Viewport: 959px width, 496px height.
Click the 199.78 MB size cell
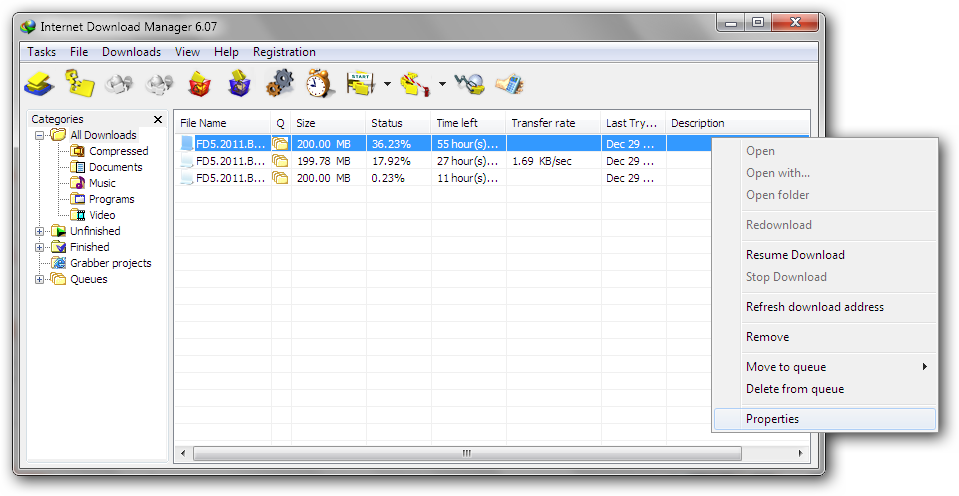coord(328,161)
